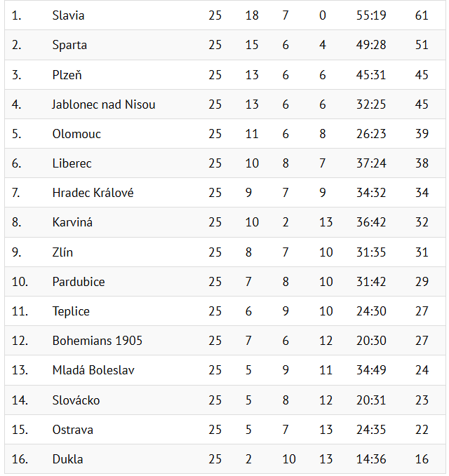Select the Zlín team name

pyautogui.click(x=62, y=252)
